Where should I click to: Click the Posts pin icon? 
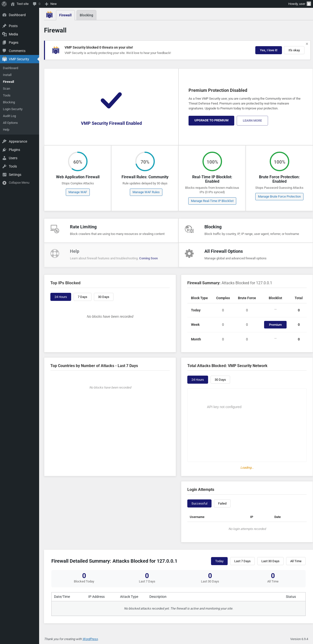click(x=4, y=26)
